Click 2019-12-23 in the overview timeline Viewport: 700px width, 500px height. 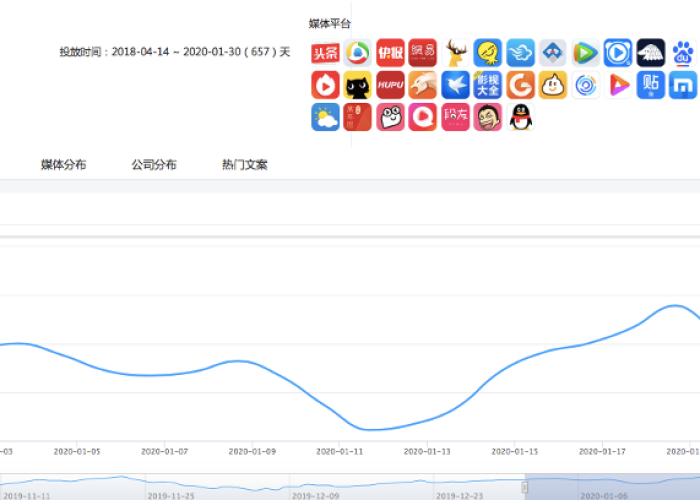460,496
